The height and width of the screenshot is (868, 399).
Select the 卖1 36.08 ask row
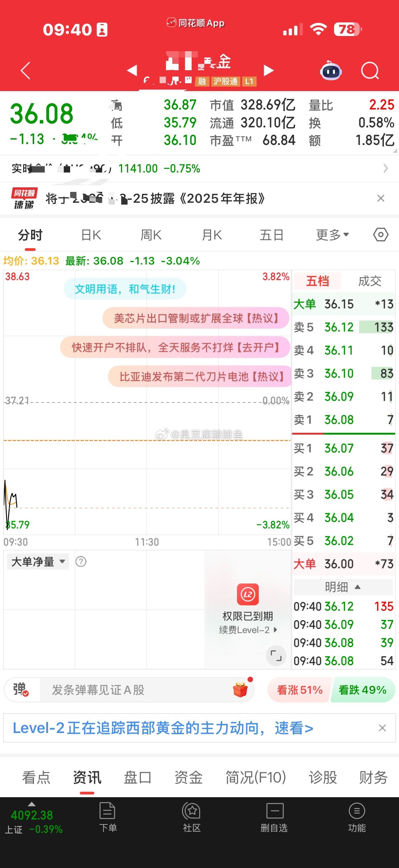[x=343, y=419]
